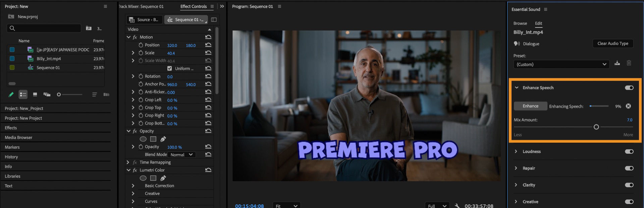The width and height of the screenshot is (644, 208).
Task: Toggle the Creative switch in Essential Sound
Action: [x=629, y=202]
